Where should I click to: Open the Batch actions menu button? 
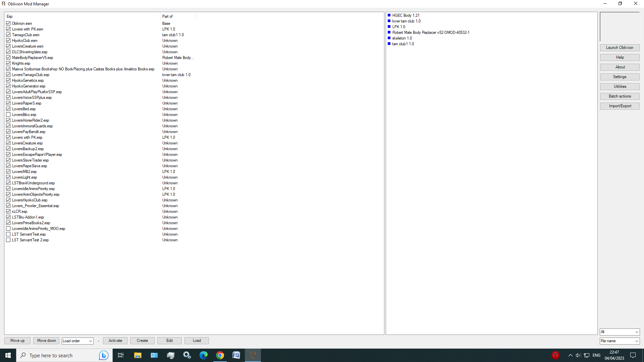coord(620,96)
